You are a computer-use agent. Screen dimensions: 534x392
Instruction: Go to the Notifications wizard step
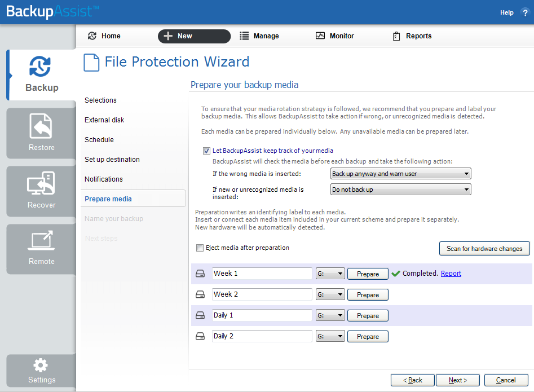point(104,179)
